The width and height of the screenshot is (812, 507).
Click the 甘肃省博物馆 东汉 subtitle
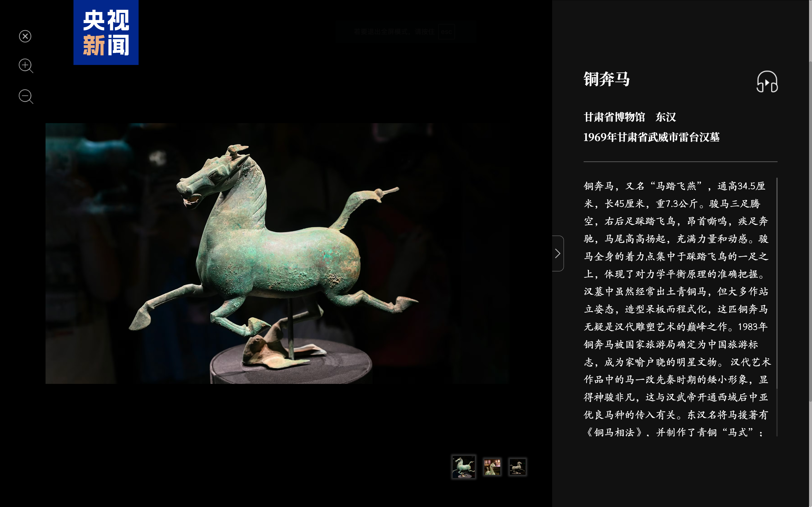(630, 117)
